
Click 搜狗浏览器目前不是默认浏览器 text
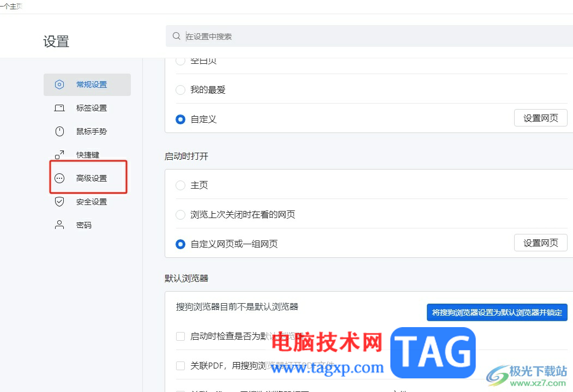(x=237, y=307)
